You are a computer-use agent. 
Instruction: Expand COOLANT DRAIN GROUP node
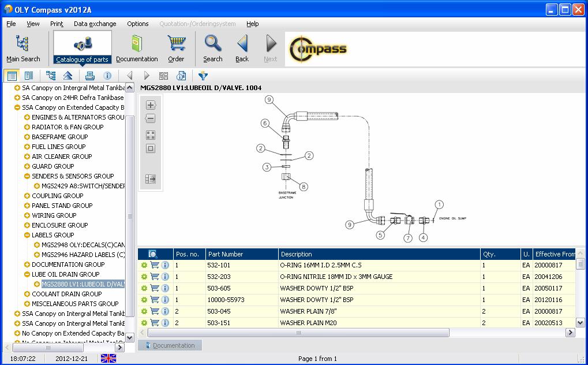(x=27, y=294)
